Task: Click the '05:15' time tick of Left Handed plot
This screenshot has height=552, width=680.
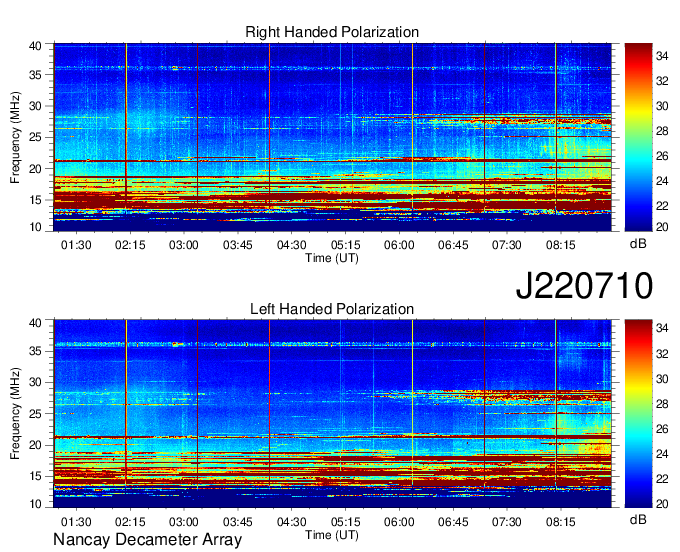Action: 345,522
